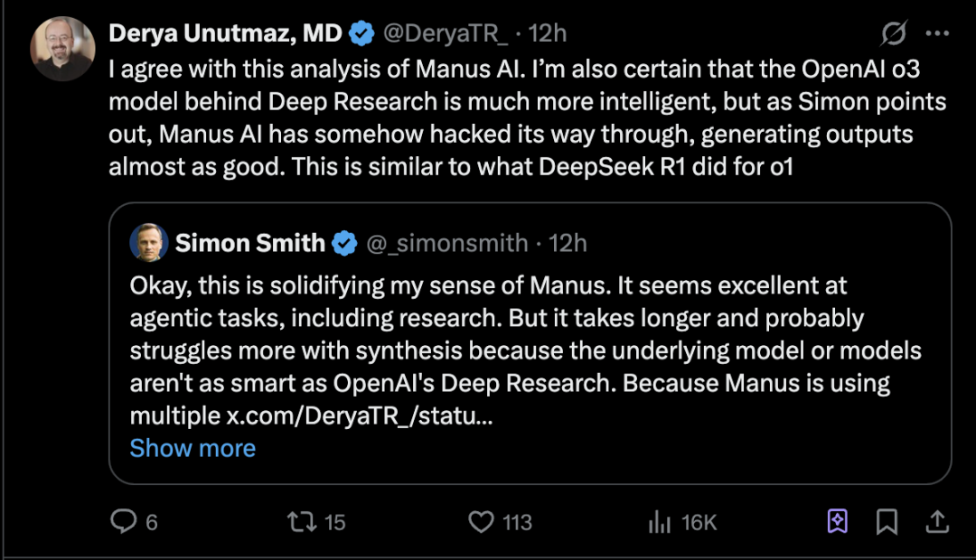This screenshot has width=976, height=560.
Task: Click the @DeryaTR_ handle
Action: 447,34
